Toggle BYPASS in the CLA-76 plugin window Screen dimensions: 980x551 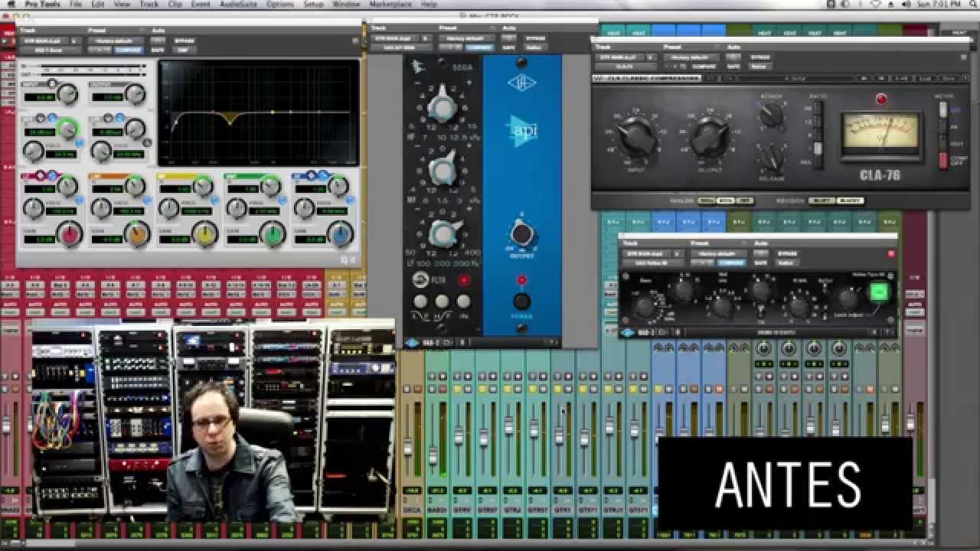pos(760,57)
